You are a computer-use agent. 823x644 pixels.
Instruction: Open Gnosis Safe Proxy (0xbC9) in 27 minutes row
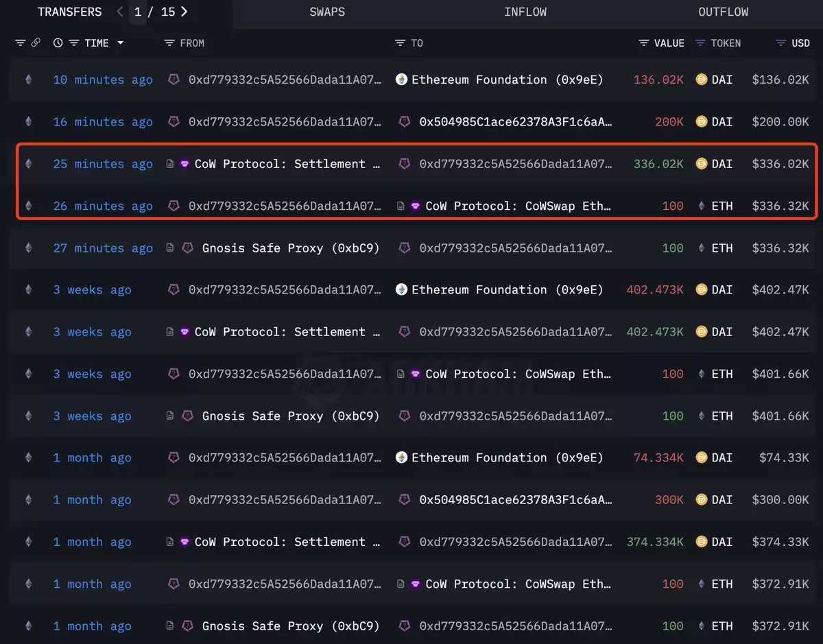pyautogui.click(x=291, y=248)
